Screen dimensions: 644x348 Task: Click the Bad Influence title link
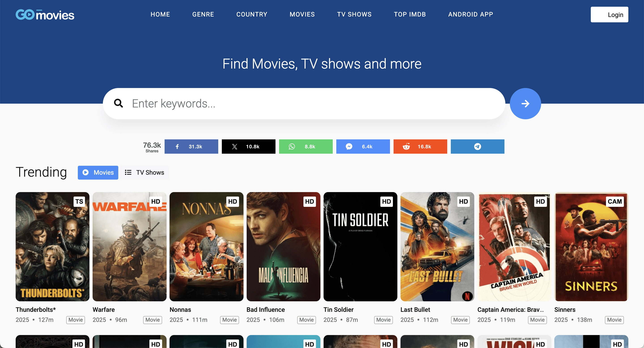pyautogui.click(x=265, y=310)
